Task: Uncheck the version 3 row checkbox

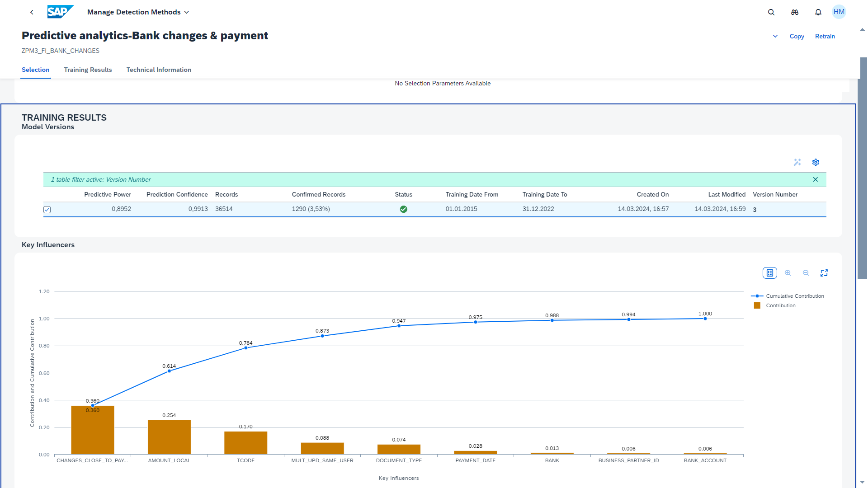Action: (x=47, y=209)
